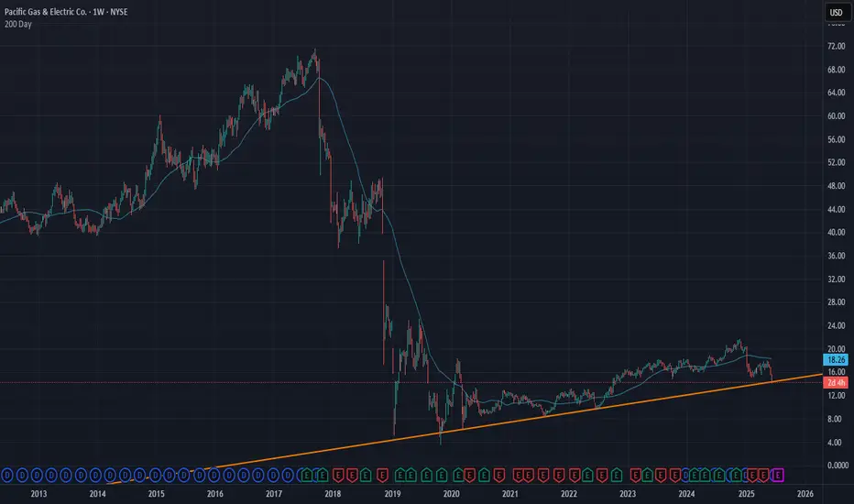Click the 2016 year label on time axis

tap(215, 494)
